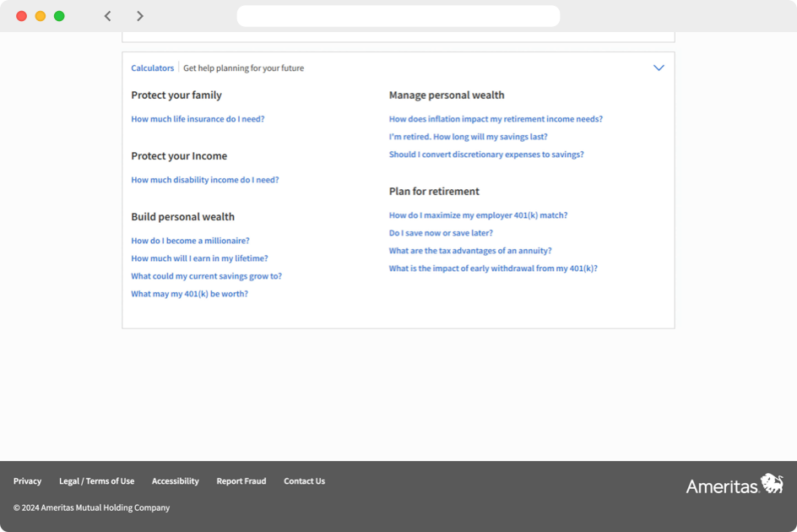Image resolution: width=797 pixels, height=532 pixels.
Task: Open the Calculators link
Action: (x=152, y=68)
